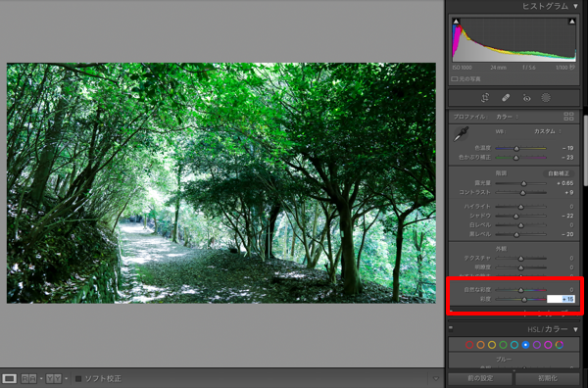Click the 自然な彩度 vibrance slider handle
Screen dimensions: 588x388
click(521, 290)
